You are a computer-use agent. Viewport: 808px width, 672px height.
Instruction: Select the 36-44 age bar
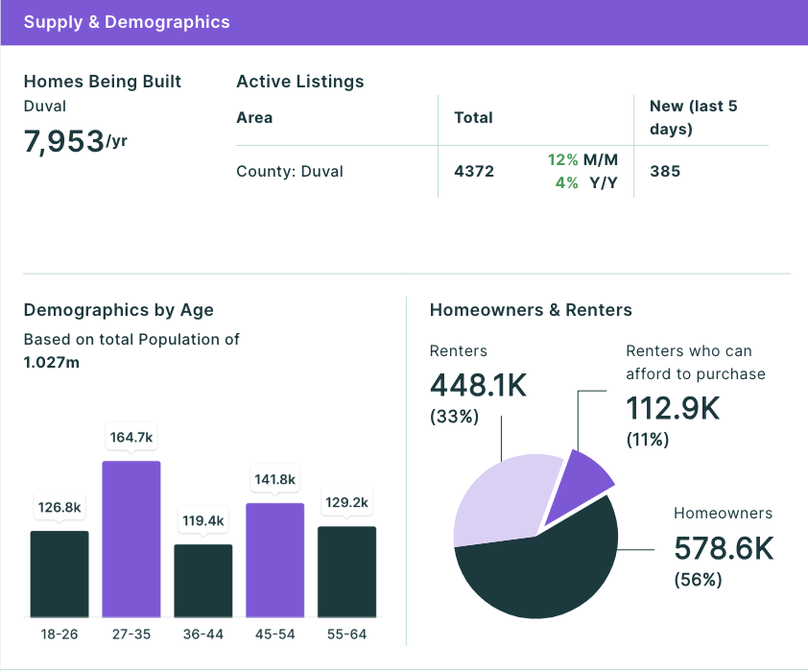(203, 581)
